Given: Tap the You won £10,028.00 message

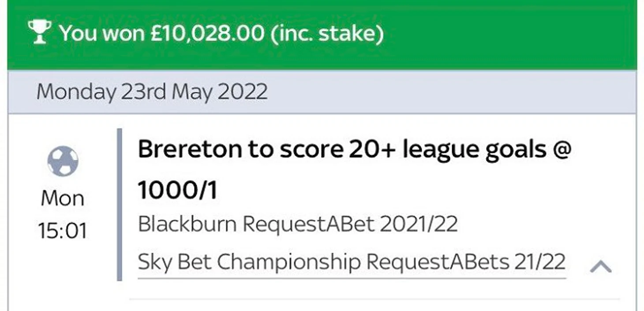Looking at the screenshot, I should point(221,34).
